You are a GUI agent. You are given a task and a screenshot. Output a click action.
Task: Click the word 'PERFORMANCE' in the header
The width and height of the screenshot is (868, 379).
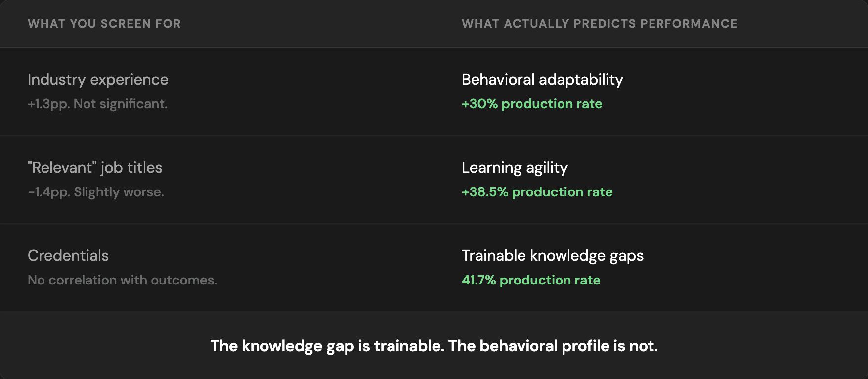coord(689,24)
